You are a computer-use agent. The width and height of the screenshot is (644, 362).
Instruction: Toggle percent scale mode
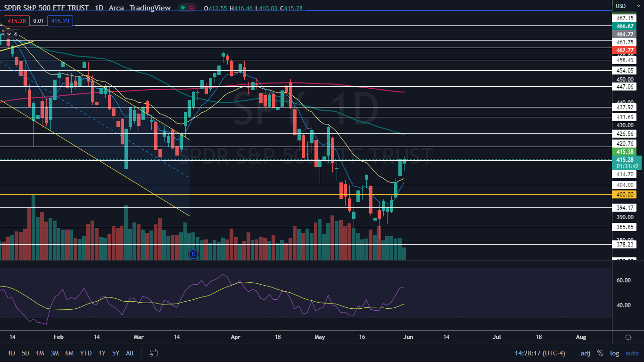(600, 353)
